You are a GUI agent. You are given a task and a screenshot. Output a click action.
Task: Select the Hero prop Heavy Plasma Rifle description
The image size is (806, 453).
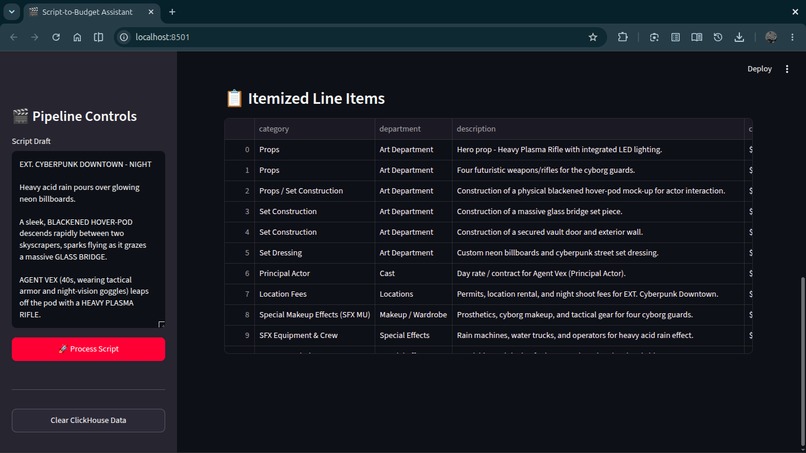click(x=598, y=150)
